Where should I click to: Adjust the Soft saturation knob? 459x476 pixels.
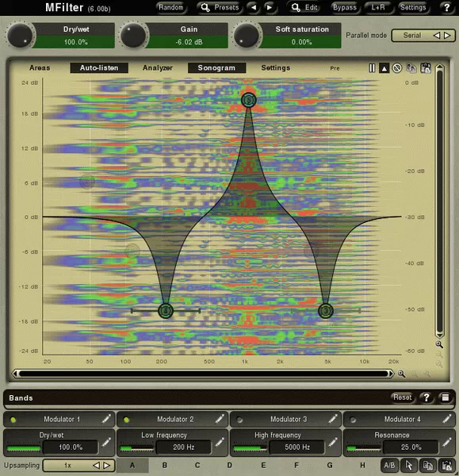point(247,36)
